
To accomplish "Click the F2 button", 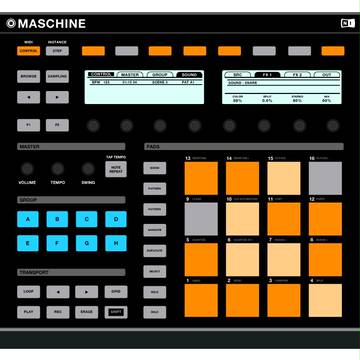I will click(x=57, y=125).
